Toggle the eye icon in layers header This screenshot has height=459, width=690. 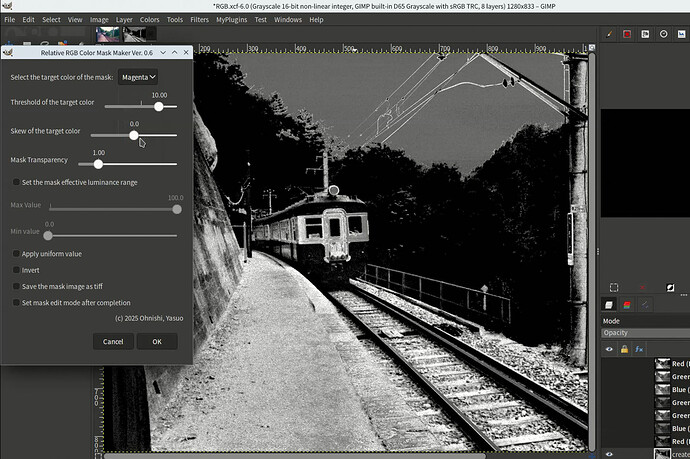[x=609, y=349]
